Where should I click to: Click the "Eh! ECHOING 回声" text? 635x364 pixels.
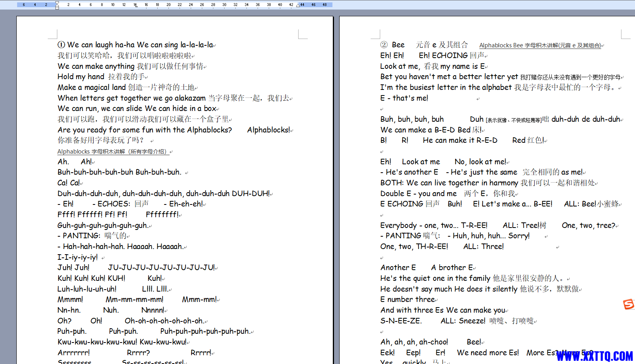451,55
